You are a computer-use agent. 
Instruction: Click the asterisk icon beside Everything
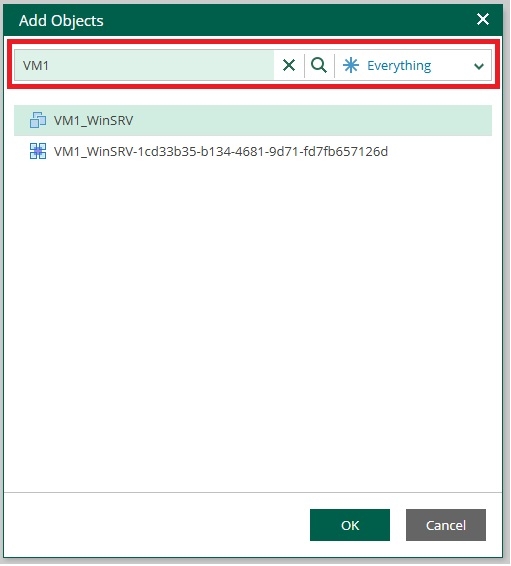click(x=351, y=65)
